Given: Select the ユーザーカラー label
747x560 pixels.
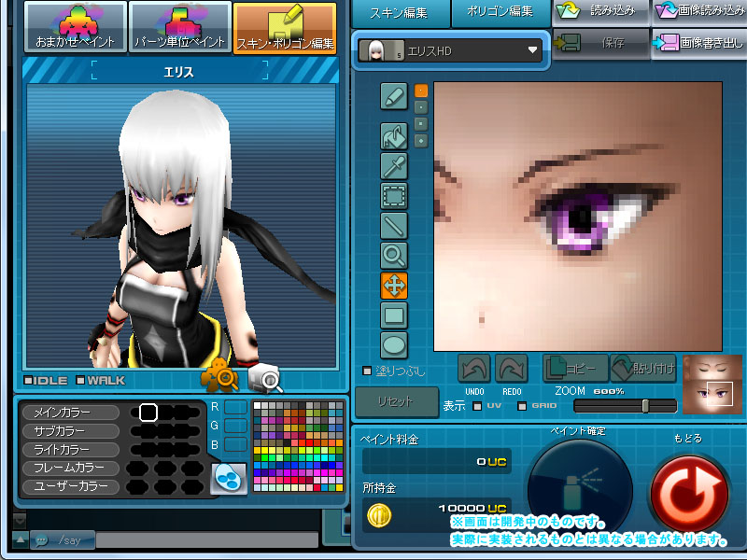Looking at the screenshot, I should pyautogui.click(x=71, y=486).
